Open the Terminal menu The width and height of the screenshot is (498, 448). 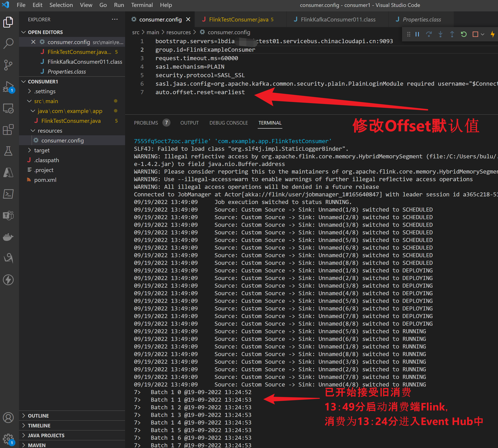142,5
